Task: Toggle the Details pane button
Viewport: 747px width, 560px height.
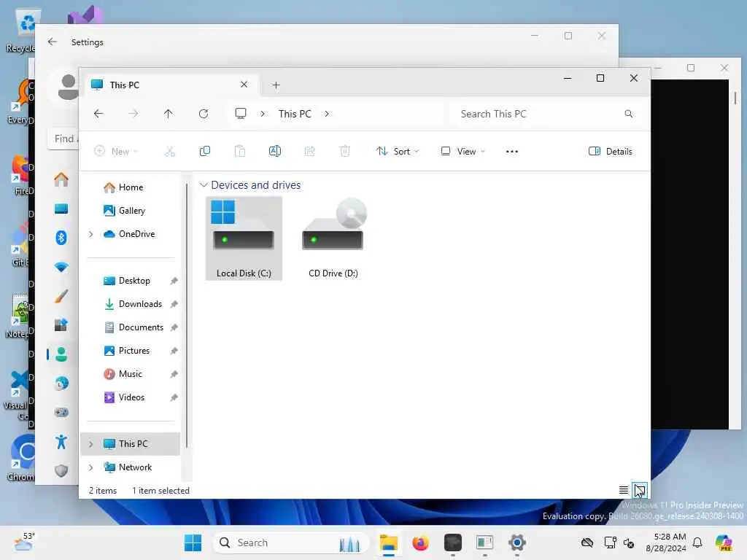Action: coord(611,152)
